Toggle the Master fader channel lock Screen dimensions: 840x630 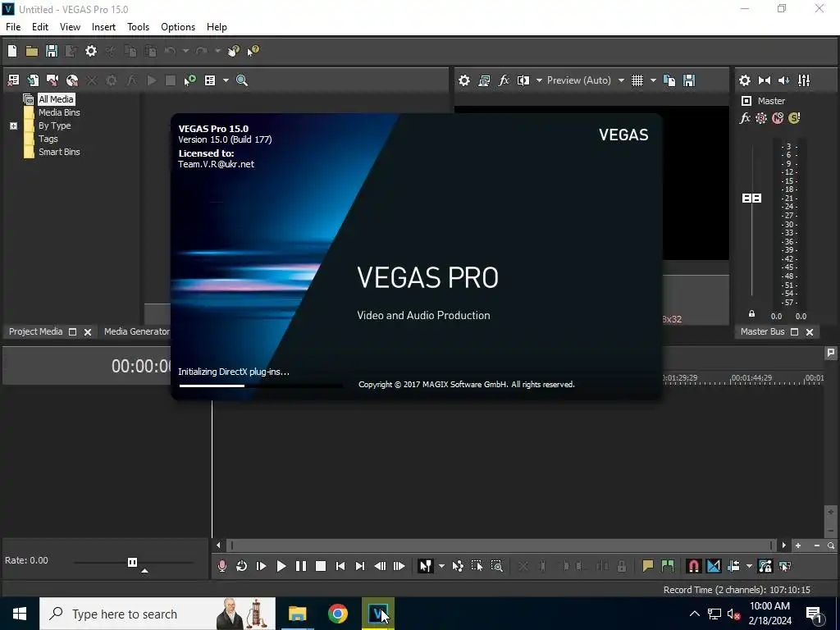751,314
